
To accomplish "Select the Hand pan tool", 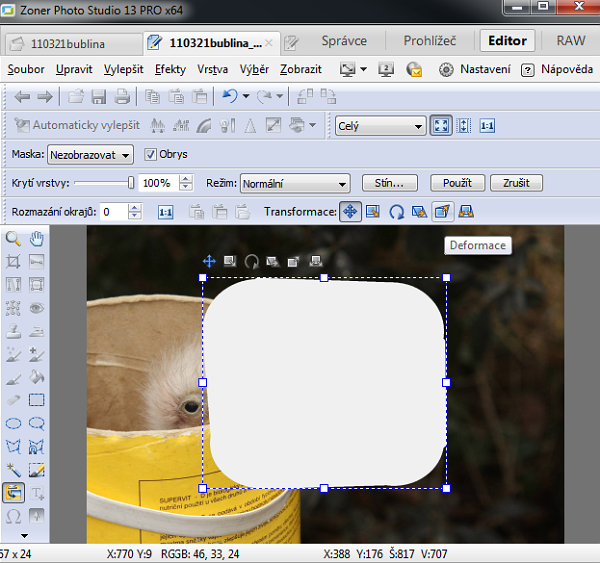I will [37, 238].
